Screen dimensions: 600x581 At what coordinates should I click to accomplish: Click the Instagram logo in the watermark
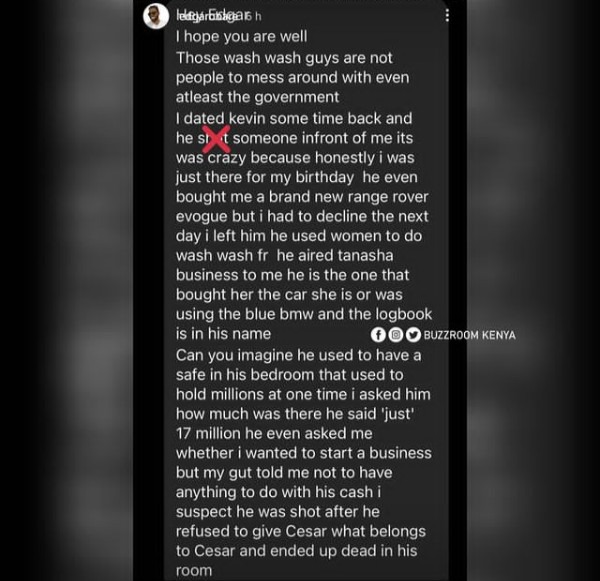[396, 335]
